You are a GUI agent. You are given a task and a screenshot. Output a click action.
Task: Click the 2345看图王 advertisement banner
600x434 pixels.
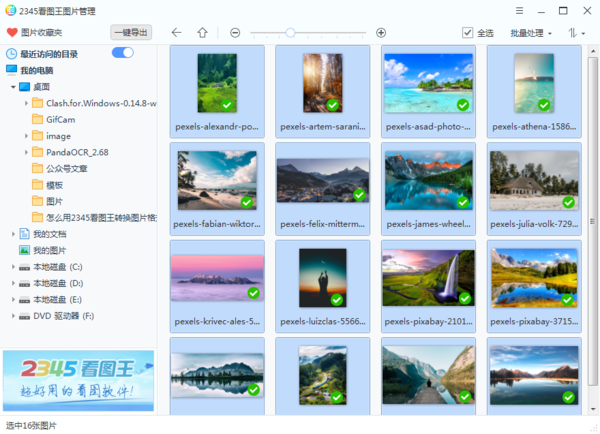coord(78,380)
